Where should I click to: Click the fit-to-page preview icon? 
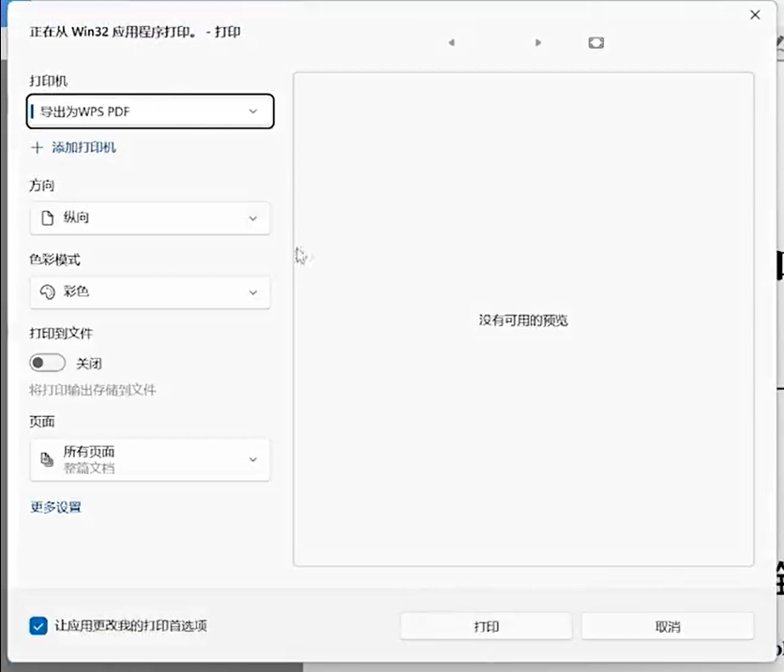(596, 42)
